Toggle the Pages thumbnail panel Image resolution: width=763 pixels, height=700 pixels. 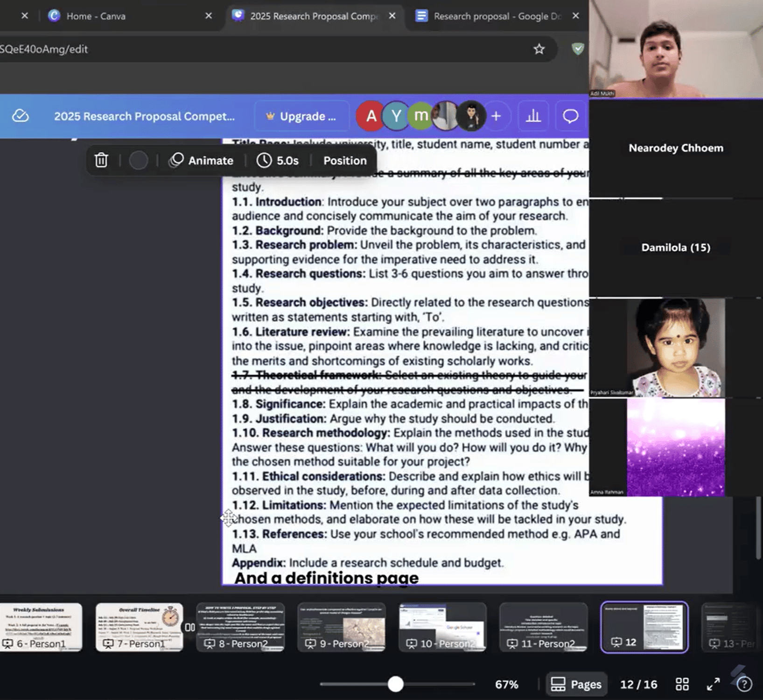576,684
